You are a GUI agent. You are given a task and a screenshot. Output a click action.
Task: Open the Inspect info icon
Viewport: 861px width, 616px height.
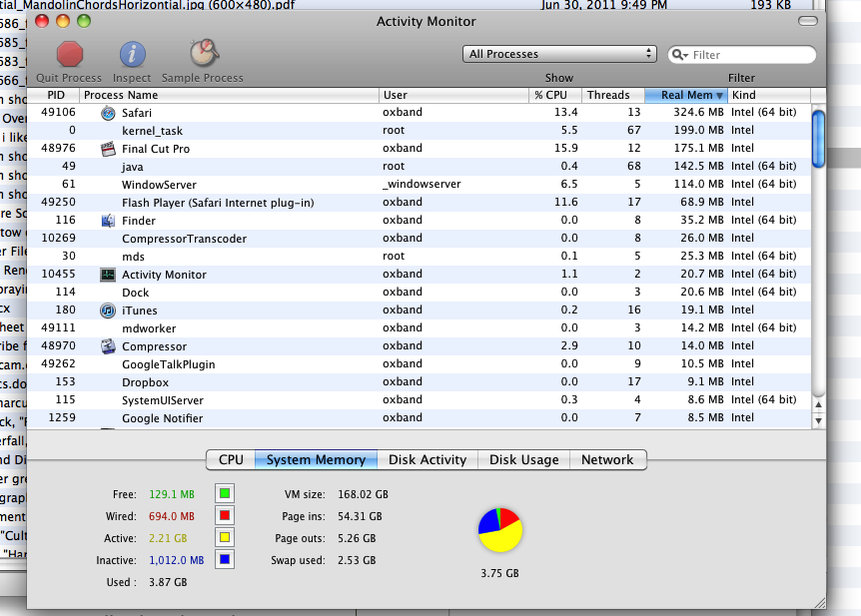point(132,54)
